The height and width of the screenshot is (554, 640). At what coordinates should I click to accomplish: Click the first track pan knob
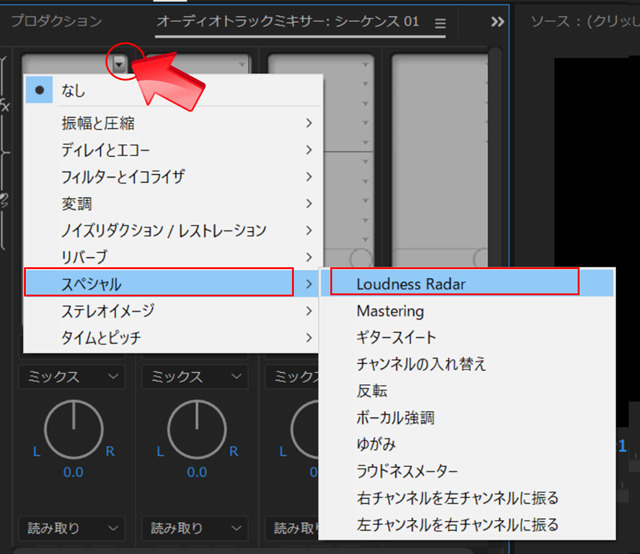(x=73, y=429)
